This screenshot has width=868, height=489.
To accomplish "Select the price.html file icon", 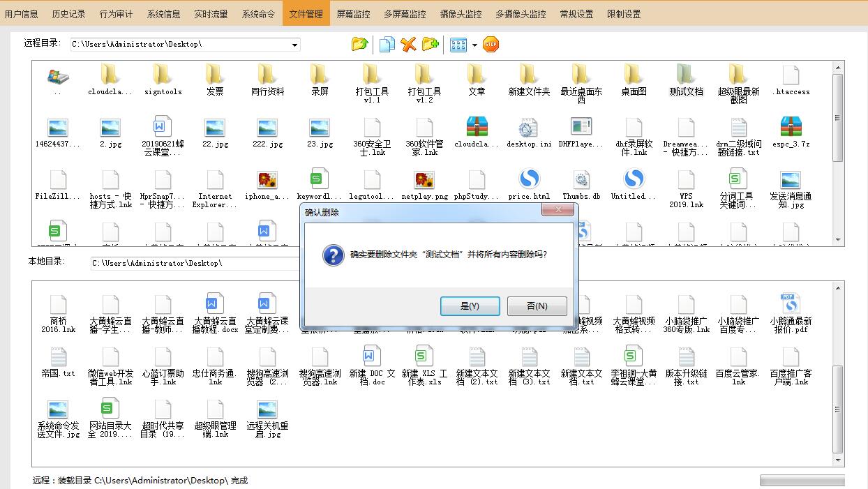I will [529, 185].
